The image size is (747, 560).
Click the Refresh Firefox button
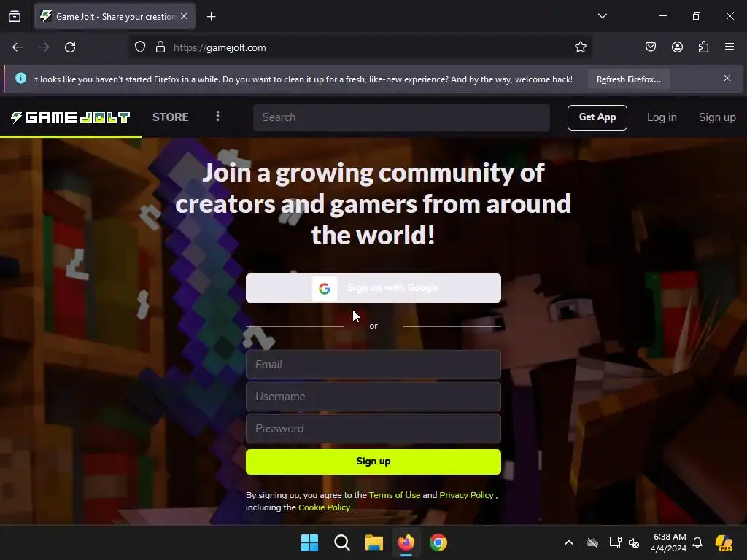point(628,79)
